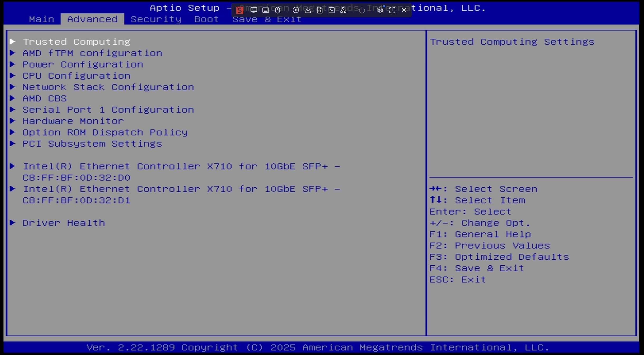Open Ethernet Controller X710 ending in D1
The image size is (644, 355).
(x=181, y=189)
